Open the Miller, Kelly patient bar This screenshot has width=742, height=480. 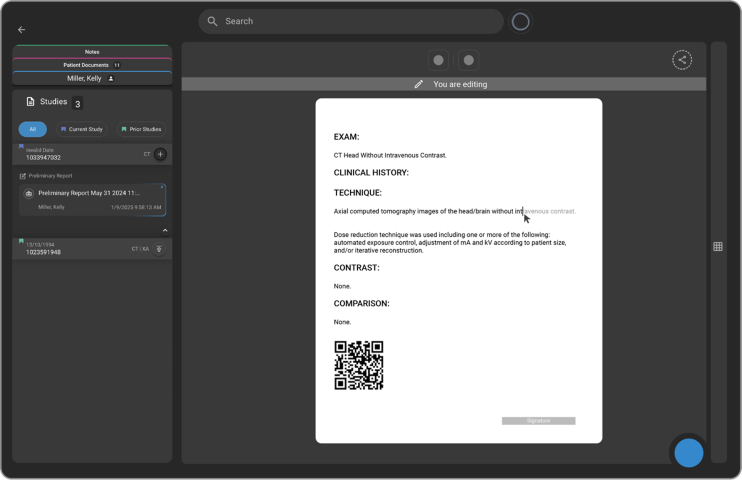click(x=92, y=78)
